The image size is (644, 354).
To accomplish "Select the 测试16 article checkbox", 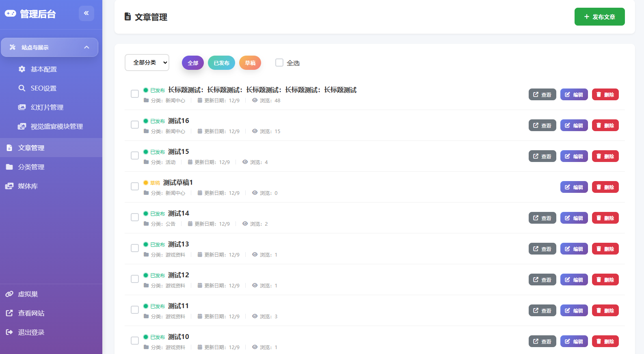I will [x=135, y=125].
